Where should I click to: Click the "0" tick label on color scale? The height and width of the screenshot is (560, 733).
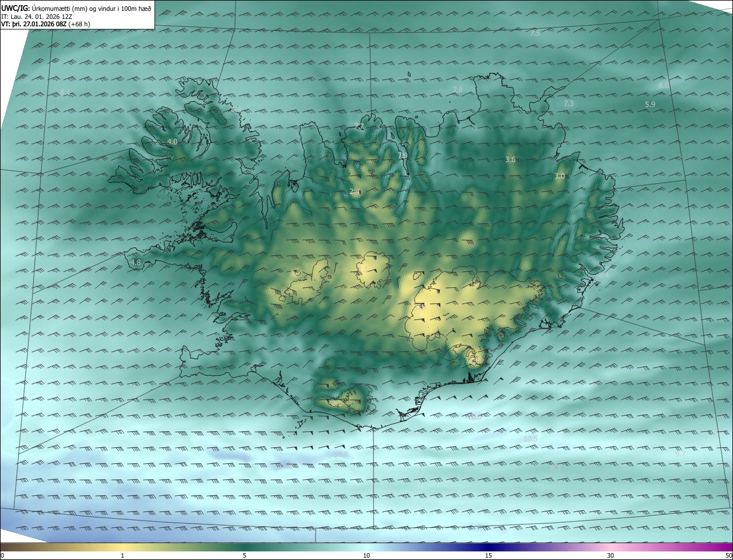pos(2,555)
